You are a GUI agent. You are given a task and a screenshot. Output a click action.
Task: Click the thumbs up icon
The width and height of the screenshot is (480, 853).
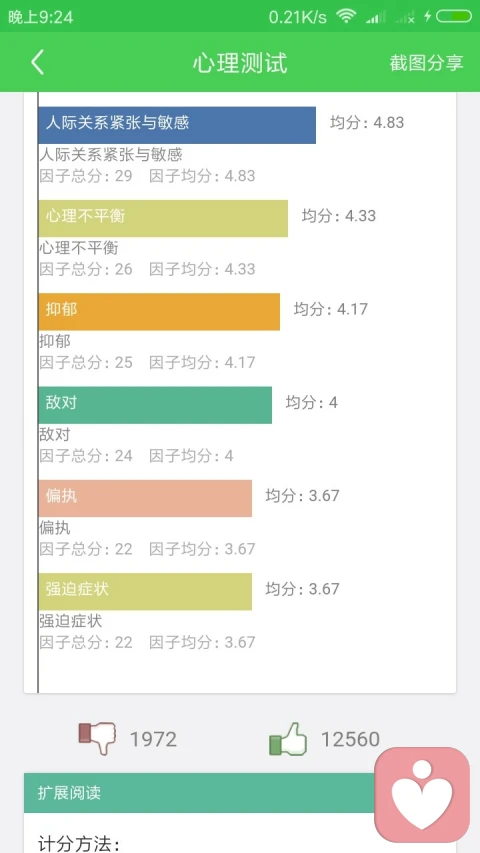point(288,739)
